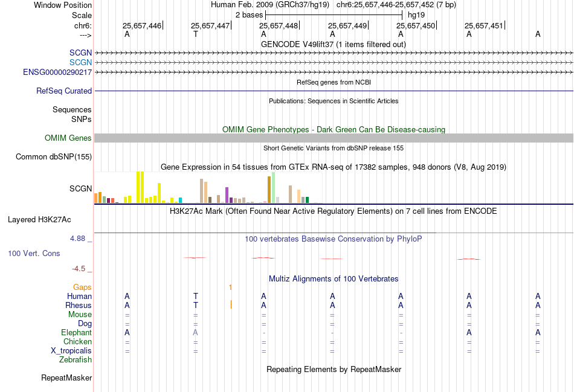Viewport: 574px width, 392px height.
Task: Open the ENSG00000290217 gene label
Action: pos(57,72)
